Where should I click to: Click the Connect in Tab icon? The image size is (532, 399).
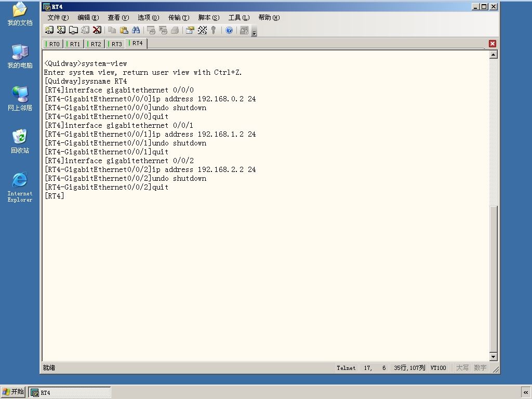[73, 30]
